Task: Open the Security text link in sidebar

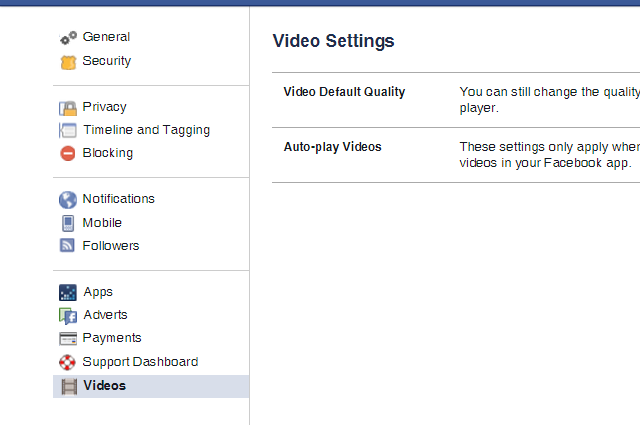Action: click(107, 61)
